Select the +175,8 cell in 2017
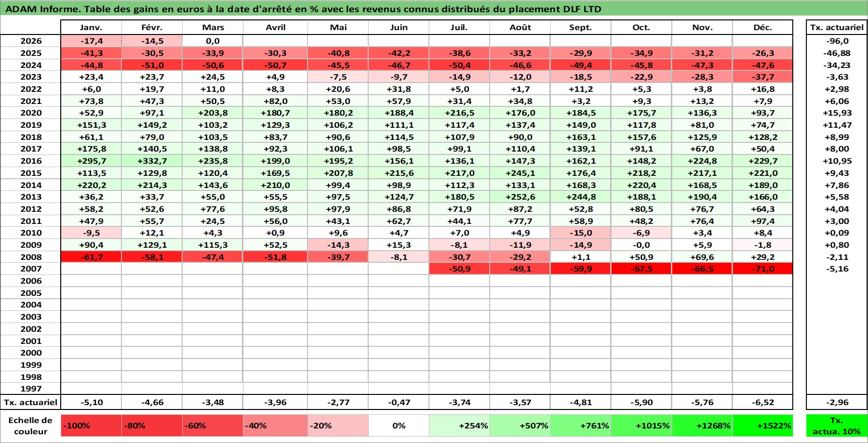This screenshot has height=443, width=868. click(x=91, y=149)
